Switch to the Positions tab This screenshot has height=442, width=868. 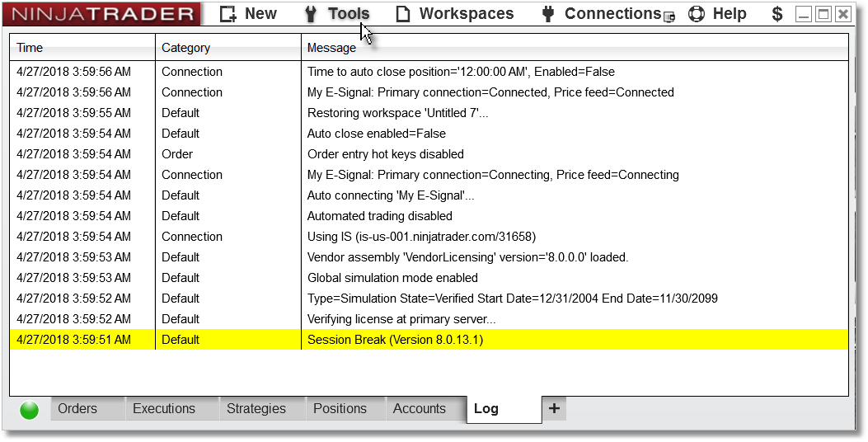[x=340, y=409]
